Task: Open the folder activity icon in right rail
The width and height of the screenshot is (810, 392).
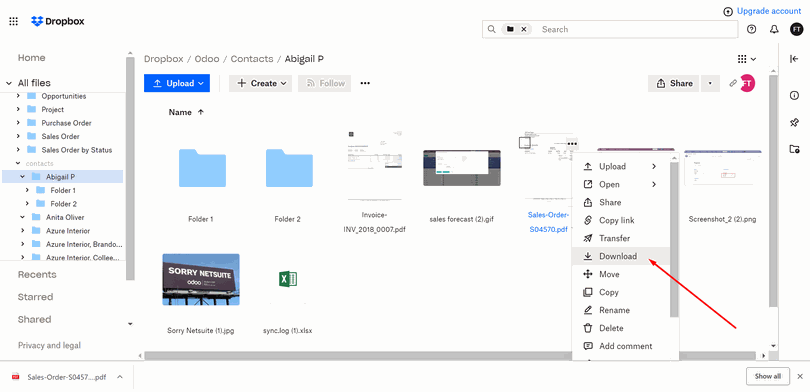Action: 795,149
